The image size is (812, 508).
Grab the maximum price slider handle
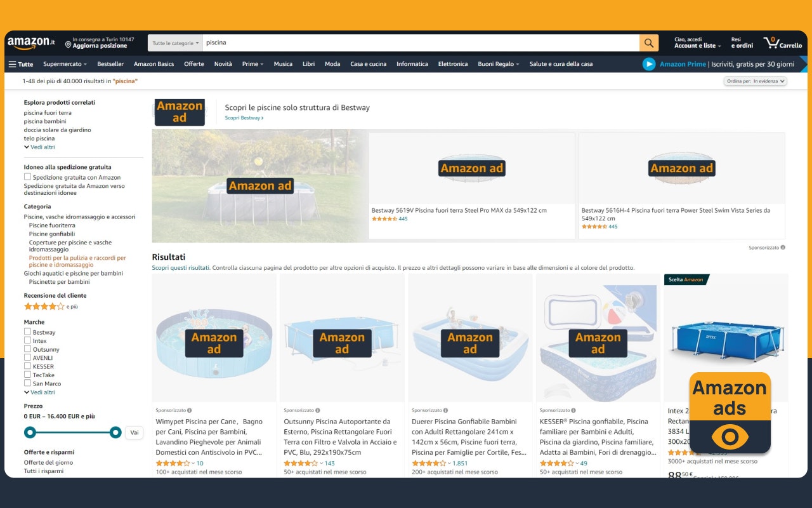115,432
